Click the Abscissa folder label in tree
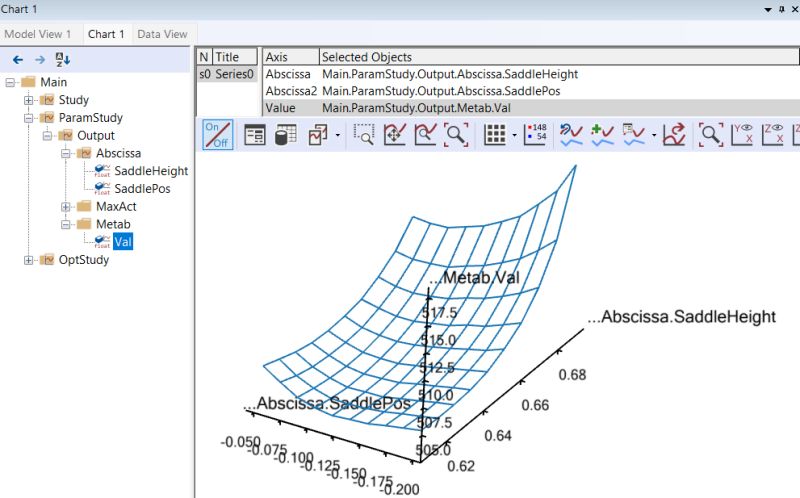 coord(118,153)
